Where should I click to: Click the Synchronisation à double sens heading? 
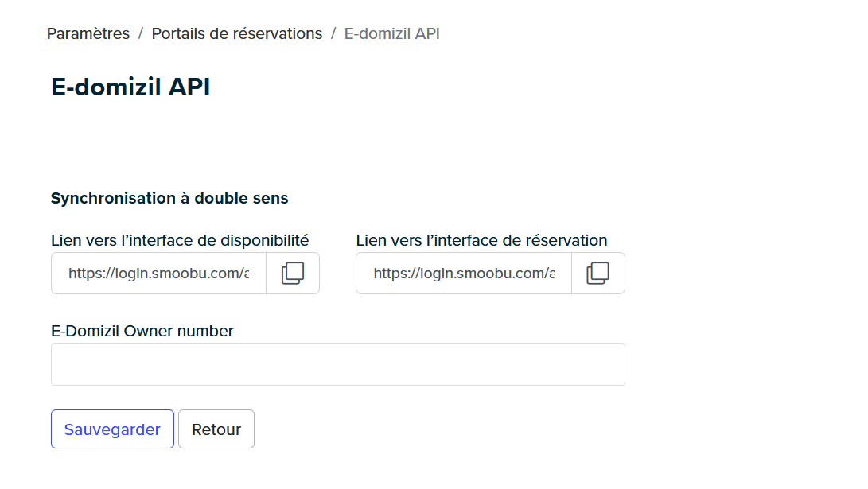pos(169,198)
